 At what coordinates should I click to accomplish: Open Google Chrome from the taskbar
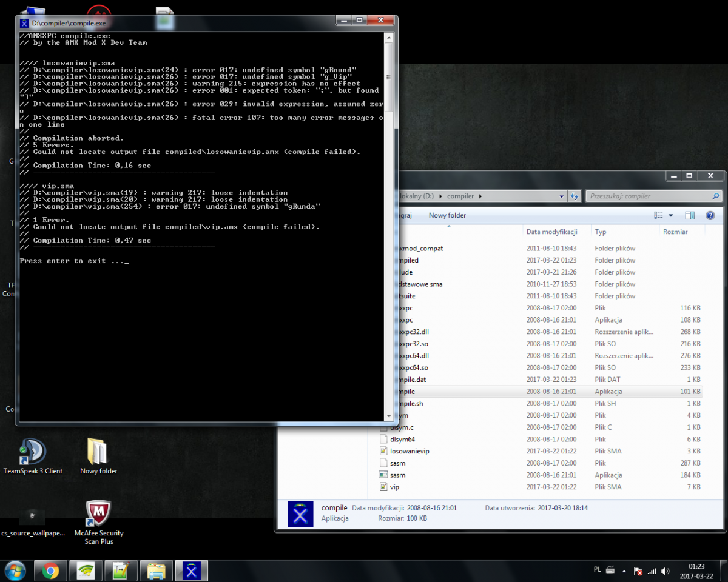click(x=50, y=570)
